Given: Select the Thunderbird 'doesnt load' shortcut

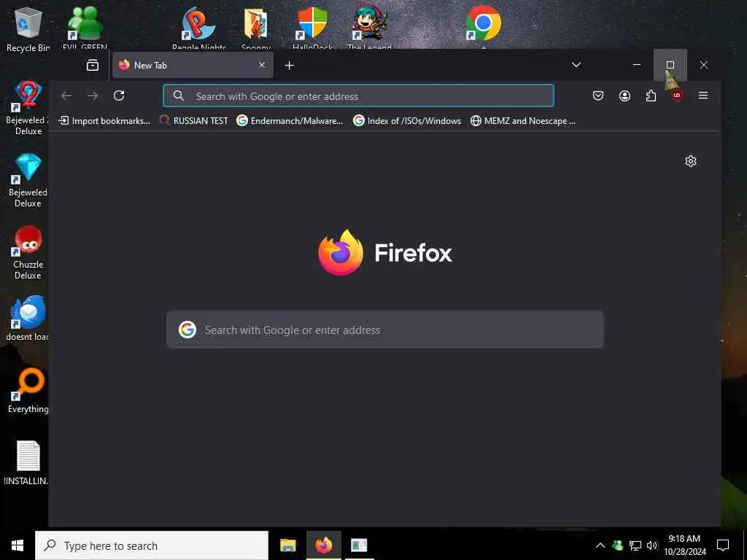Looking at the screenshot, I should 28,318.
